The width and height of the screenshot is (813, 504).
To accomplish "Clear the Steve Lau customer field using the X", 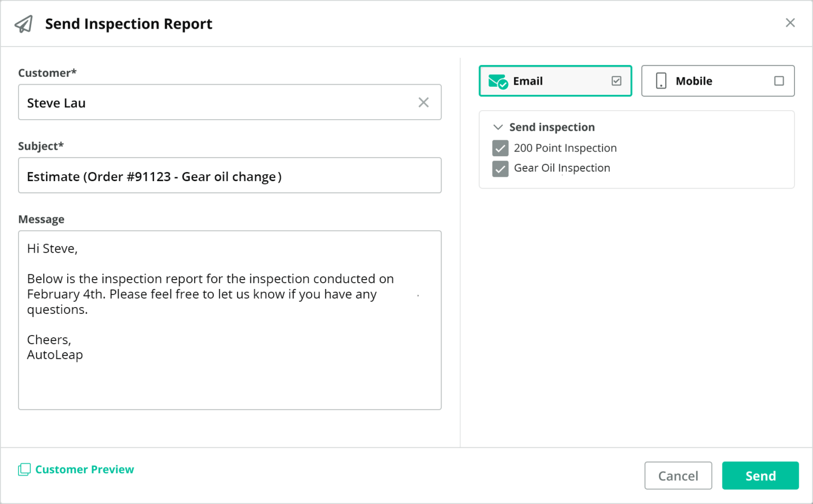I will 423,102.
